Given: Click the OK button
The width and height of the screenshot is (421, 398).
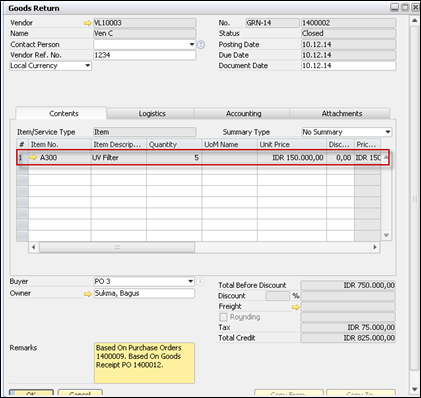Looking at the screenshot, I should tap(31, 393).
